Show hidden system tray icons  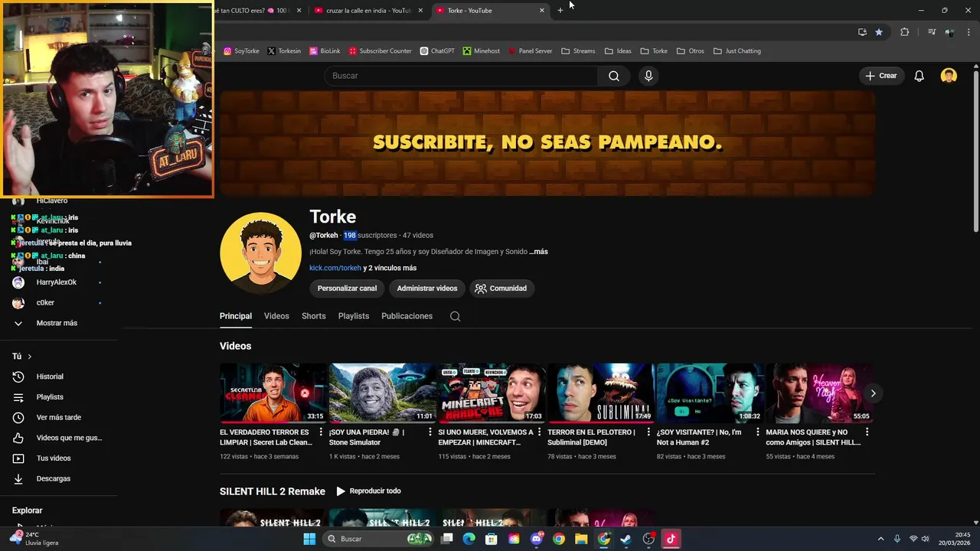tap(880, 539)
